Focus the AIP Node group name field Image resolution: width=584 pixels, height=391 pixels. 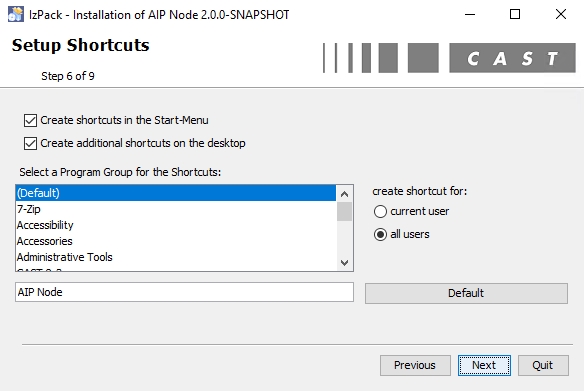[184, 292]
